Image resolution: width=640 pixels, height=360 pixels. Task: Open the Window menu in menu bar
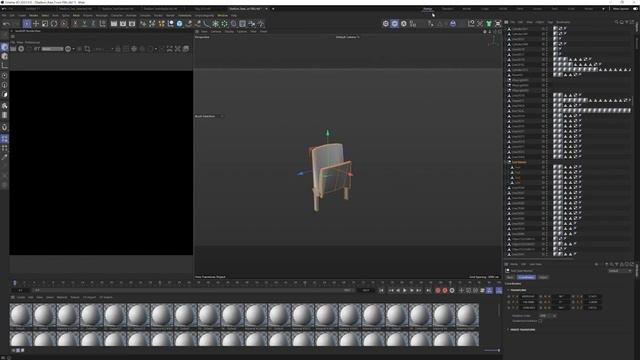[x=222, y=16]
